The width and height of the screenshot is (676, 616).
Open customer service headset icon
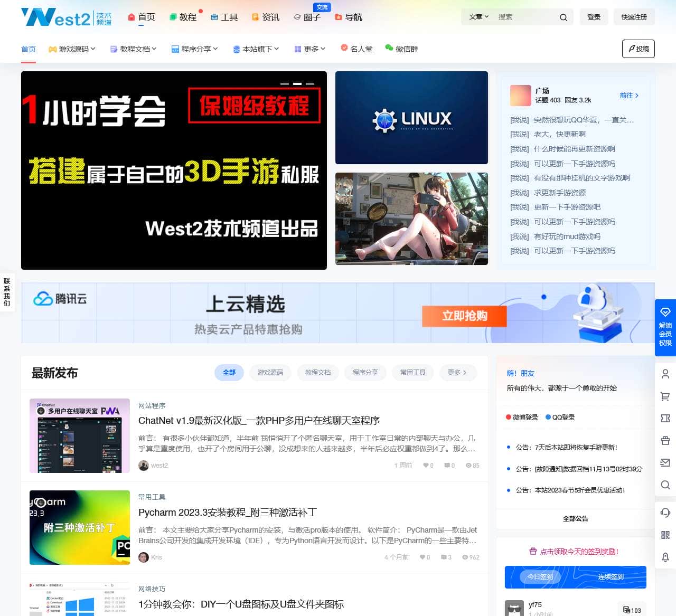click(665, 513)
